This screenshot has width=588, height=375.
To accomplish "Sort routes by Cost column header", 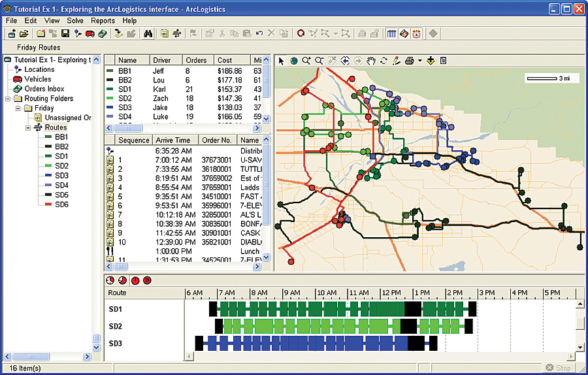I will (x=232, y=60).
